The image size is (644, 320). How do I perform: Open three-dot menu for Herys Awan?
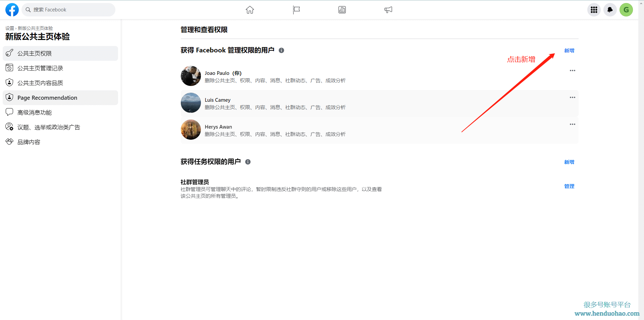coord(573,124)
